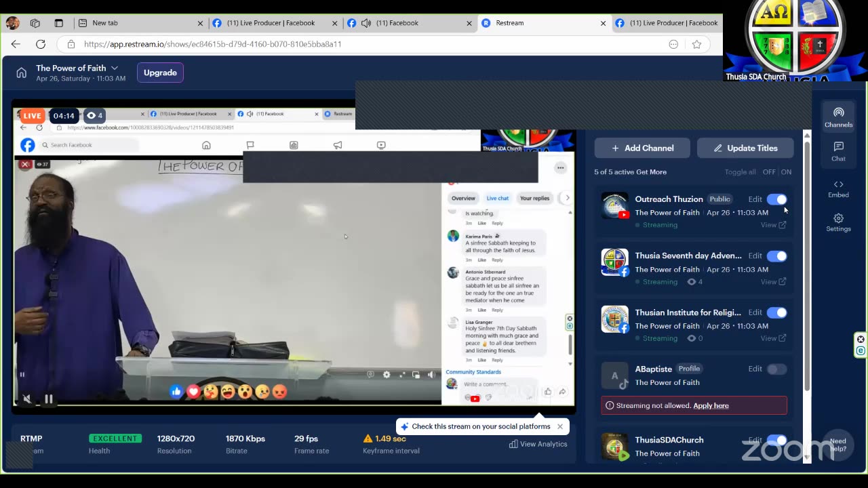Switch to last Live Producer Facebook tab
Screen dimensions: 868x488
tap(667, 23)
